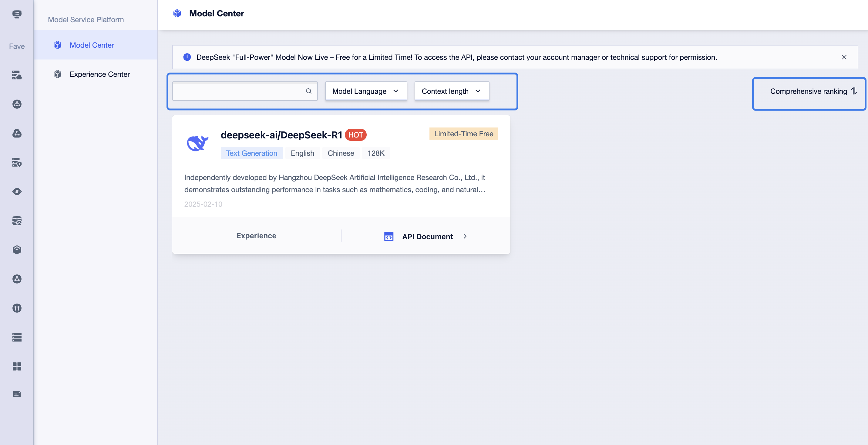Open the database with cloud sidebar icon
Screen dimensions: 868x445
click(17, 221)
